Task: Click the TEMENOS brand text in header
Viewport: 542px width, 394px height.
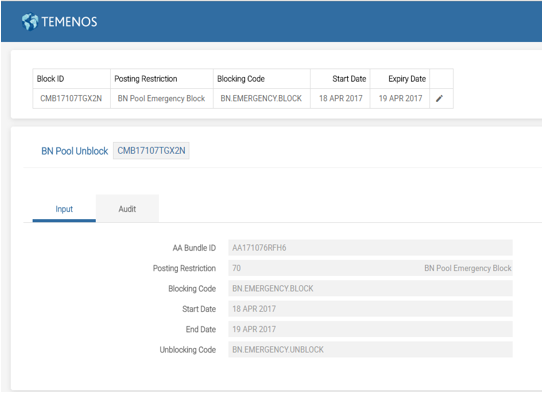Action: click(x=69, y=22)
